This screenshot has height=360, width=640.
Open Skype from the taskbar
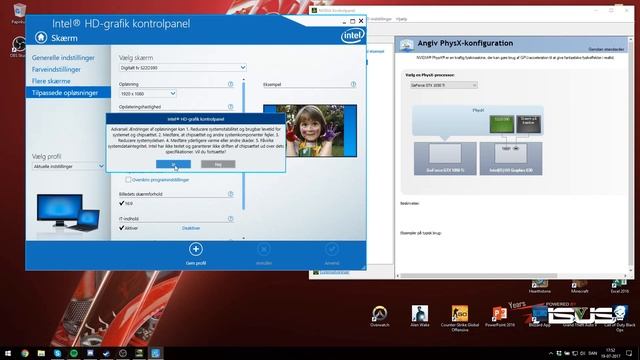coord(58,353)
